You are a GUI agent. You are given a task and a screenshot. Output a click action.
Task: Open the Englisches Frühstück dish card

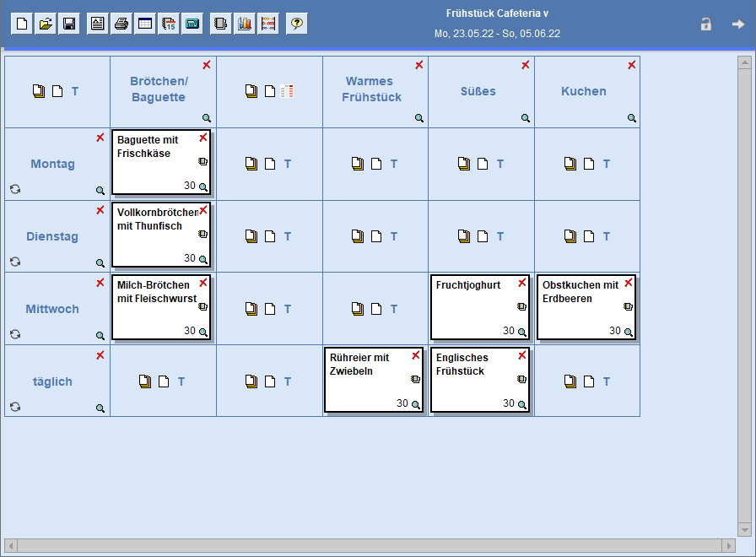479,380
